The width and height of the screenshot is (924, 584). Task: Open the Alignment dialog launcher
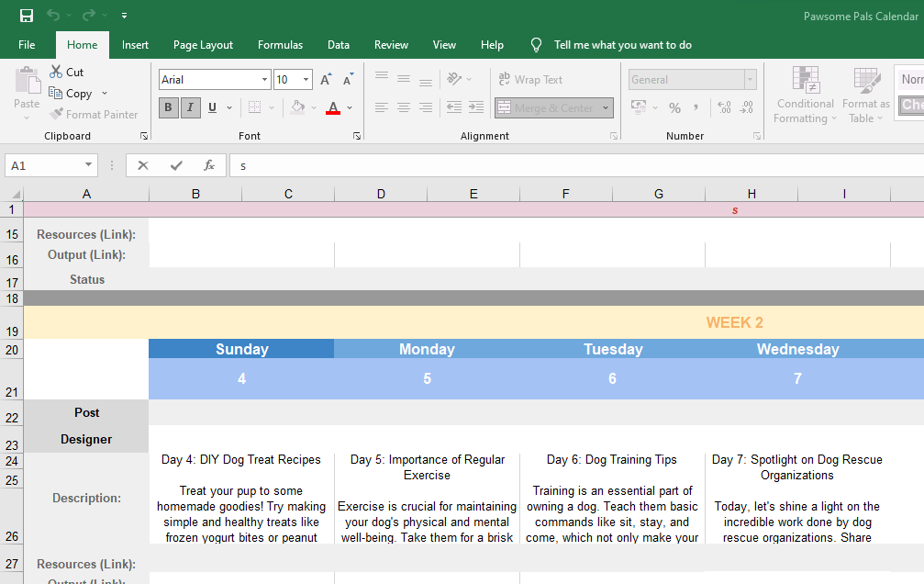click(614, 136)
